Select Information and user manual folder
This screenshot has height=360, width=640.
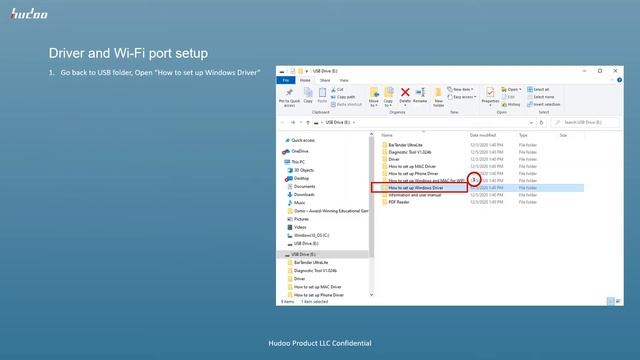(x=411, y=195)
